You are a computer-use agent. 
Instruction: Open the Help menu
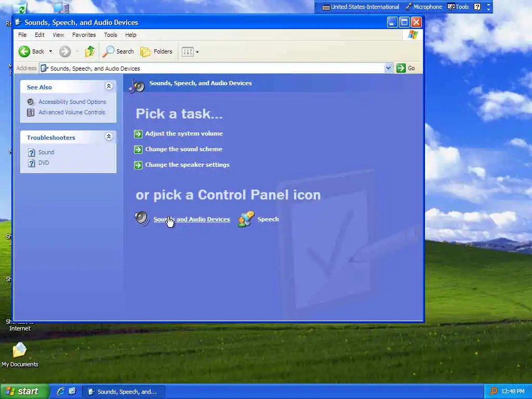click(x=130, y=35)
